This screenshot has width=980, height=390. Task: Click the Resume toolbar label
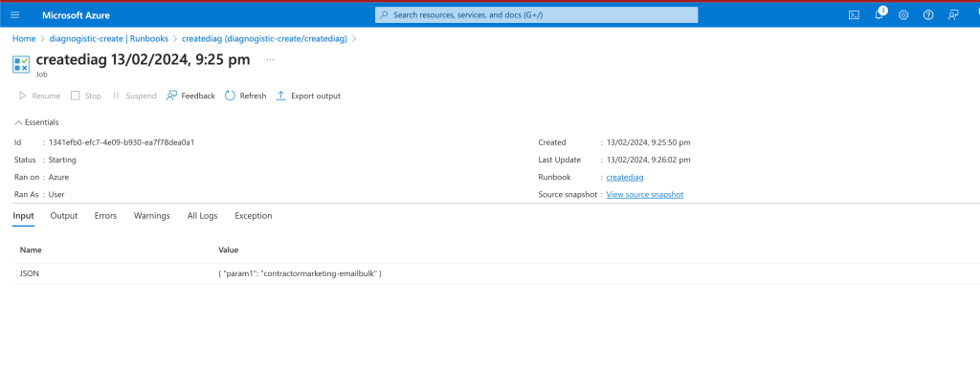pyautogui.click(x=46, y=97)
